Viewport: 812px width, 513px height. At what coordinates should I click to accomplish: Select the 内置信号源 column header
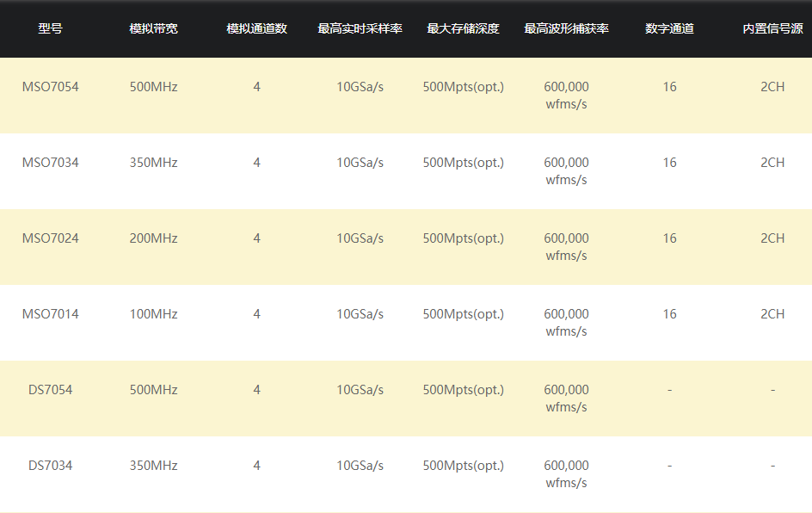772,28
